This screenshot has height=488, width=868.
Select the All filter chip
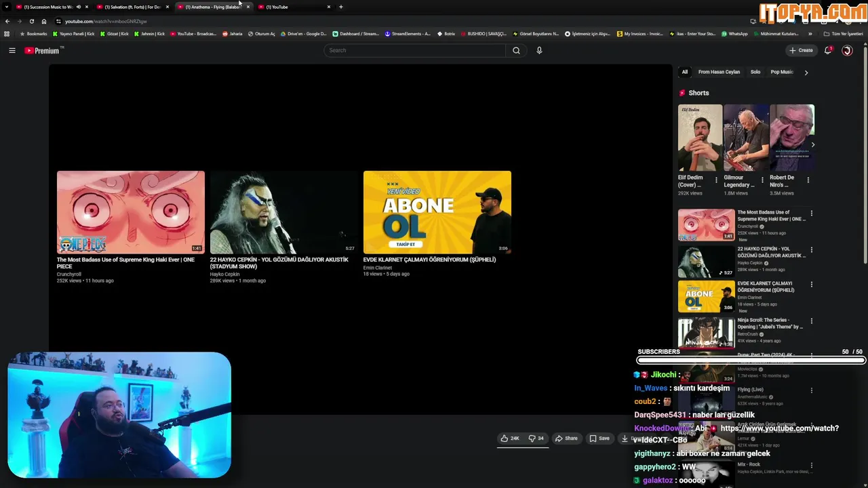(684, 72)
